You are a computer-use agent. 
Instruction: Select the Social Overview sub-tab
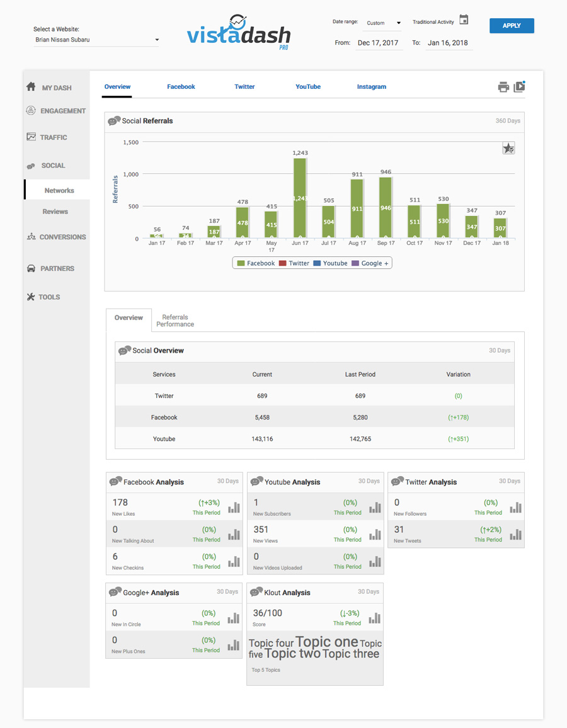(x=129, y=318)
